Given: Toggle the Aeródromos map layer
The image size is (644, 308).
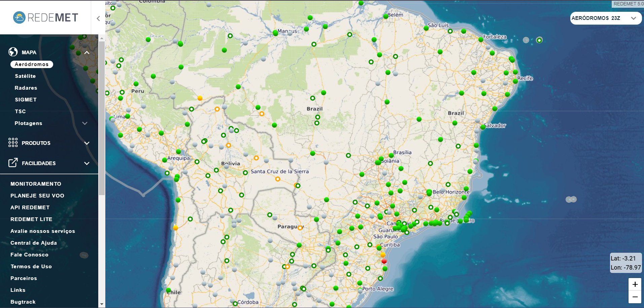Looking at the screenshot, I should click(x=32, y=64).
